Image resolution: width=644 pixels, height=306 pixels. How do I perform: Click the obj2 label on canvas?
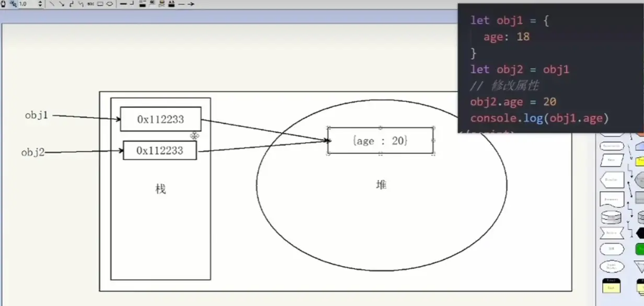32,152
